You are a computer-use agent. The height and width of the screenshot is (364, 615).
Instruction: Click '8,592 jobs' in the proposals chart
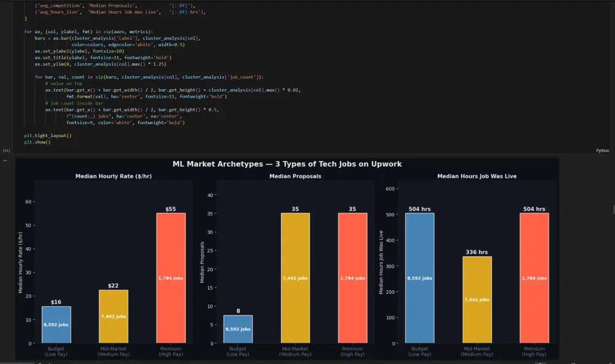pyautogui.click(x=238, y=329)
